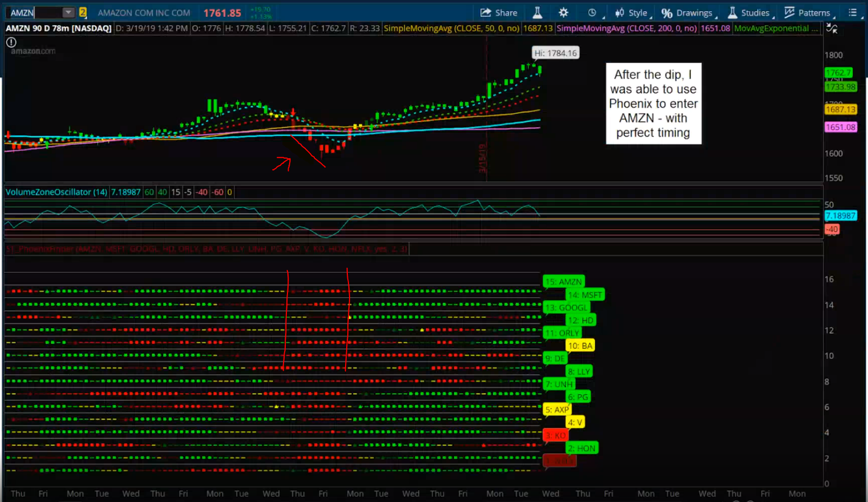The image size is (868, 502).
Task: Select the Drawings percent icon
Action: coord(667,12)
